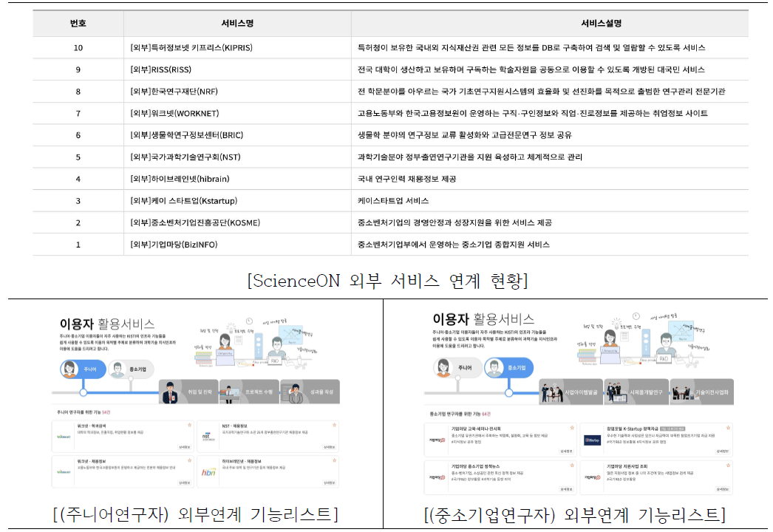Open 상세정보 on 하이브레인넷 - 채용정보 card
The width and height of the screenshot is (773, 532).
330,482
